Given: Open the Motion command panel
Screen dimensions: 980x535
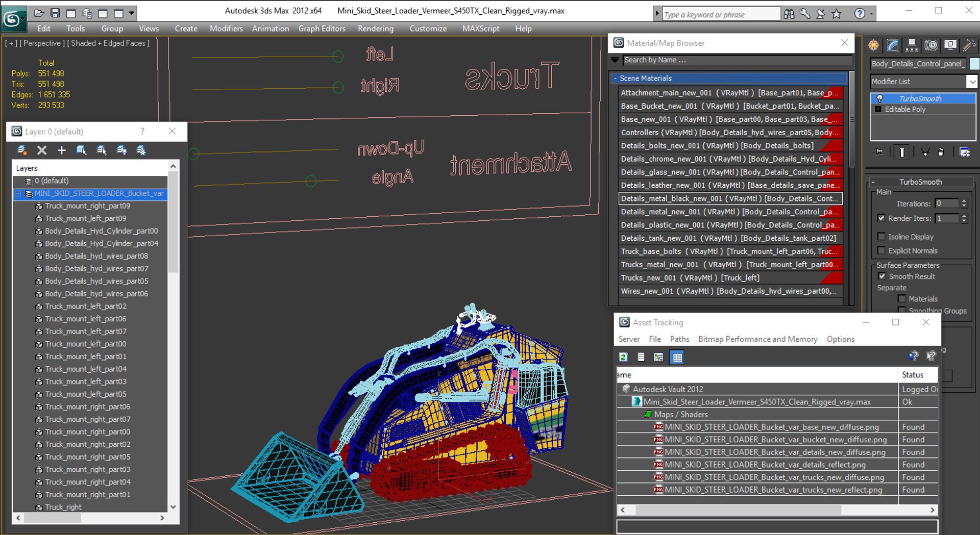Looking at the screenshot, I should (931, 45).
